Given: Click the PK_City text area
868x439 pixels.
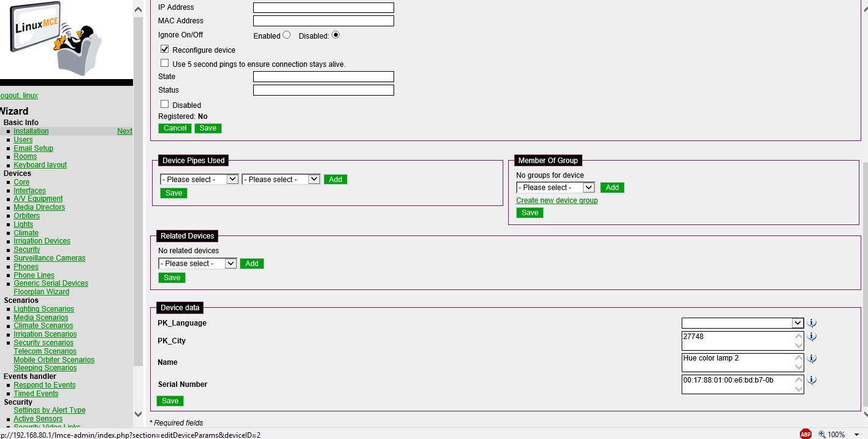Looking at the screenshot, I should (742, 341).
